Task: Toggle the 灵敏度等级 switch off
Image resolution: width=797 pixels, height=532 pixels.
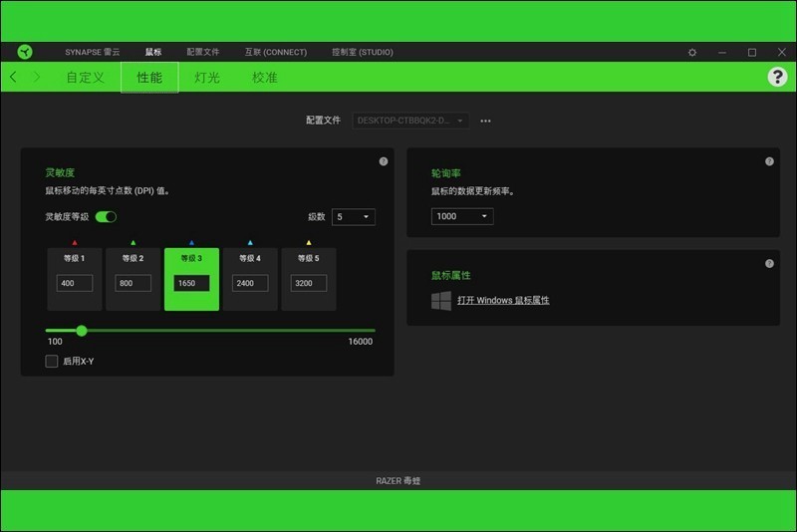Action: (x=107, y=217)
